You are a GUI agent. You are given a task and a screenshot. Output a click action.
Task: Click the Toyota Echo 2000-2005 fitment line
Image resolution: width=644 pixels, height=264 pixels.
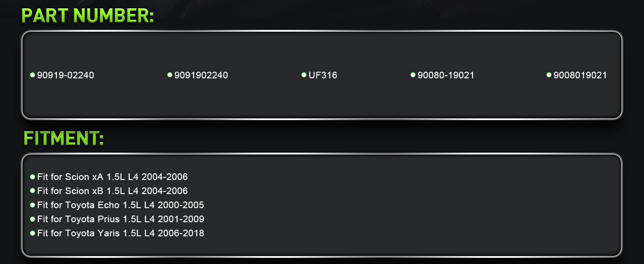point(121,205)
